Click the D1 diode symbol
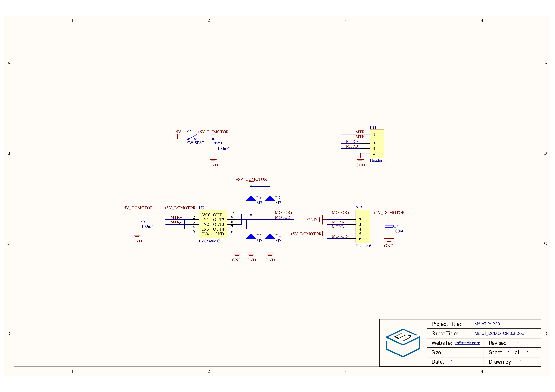This screenshot has height=392, width=555. (251, 198)
